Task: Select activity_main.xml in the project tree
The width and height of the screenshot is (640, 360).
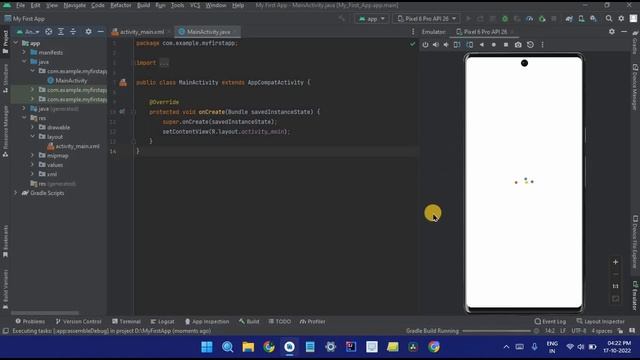Action: click(73, 146)
